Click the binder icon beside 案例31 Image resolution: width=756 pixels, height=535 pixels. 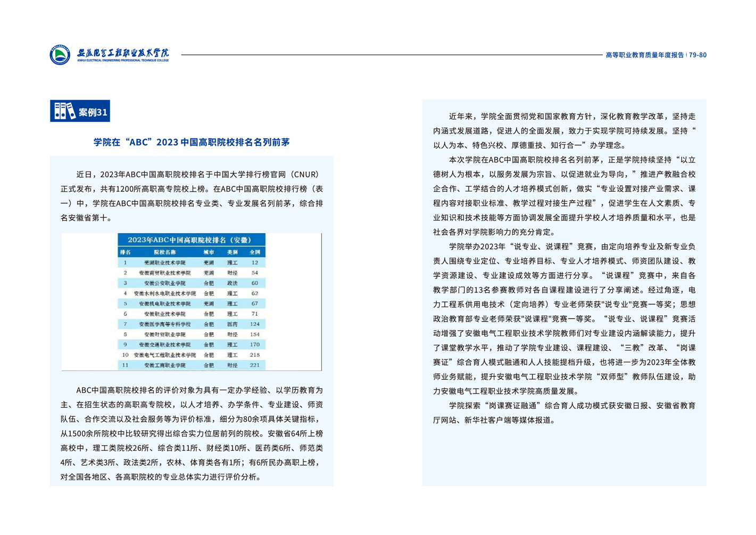coord(64,111)
